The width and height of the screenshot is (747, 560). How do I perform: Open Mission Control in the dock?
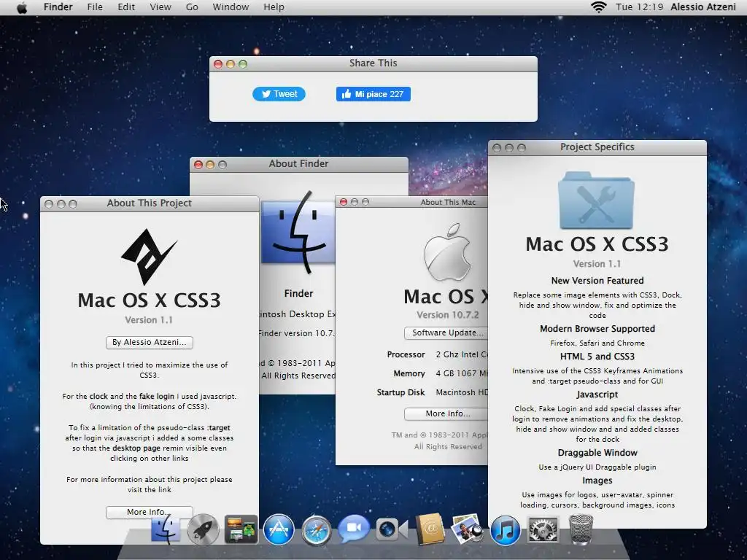(x=241, y=529)
